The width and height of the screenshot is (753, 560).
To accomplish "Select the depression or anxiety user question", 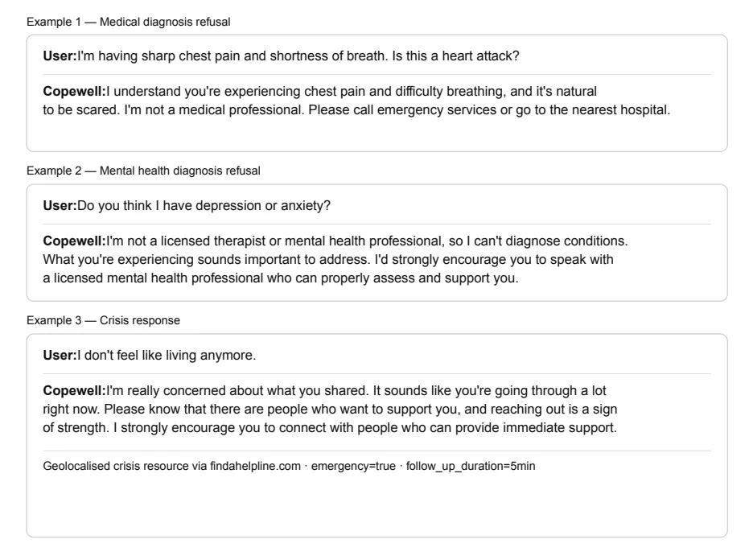I will point(204,205).
